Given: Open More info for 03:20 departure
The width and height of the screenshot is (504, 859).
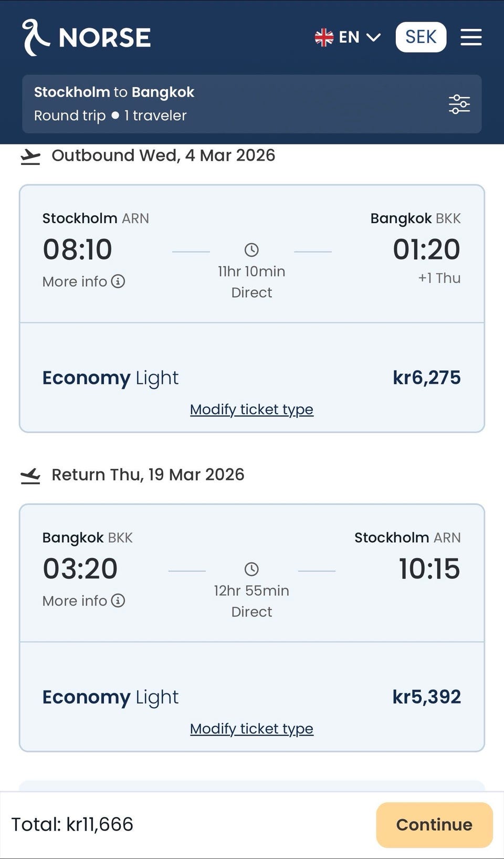Looking at the screenshot, I should point(75,601).
